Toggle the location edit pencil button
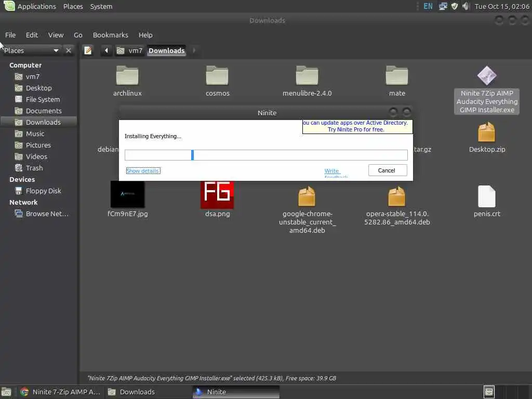 (88, 50)
